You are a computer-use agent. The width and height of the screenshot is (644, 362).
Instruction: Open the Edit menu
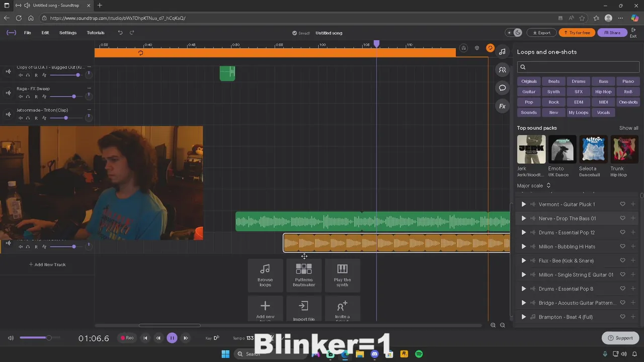[45, 33]
